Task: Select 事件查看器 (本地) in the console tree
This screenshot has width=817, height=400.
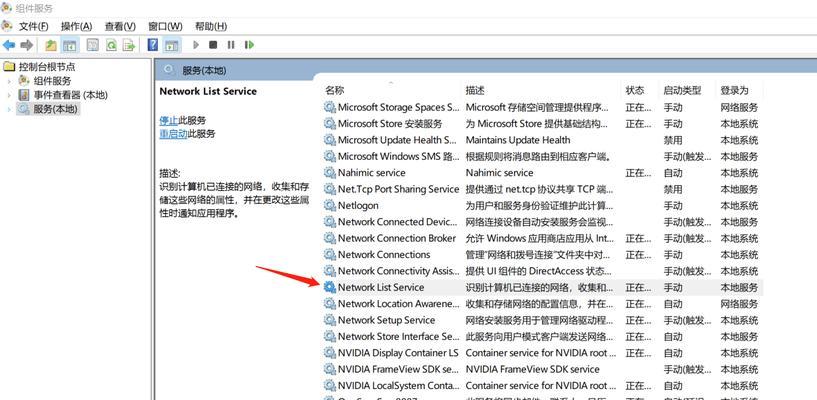Action: click(x=71, y=95)
